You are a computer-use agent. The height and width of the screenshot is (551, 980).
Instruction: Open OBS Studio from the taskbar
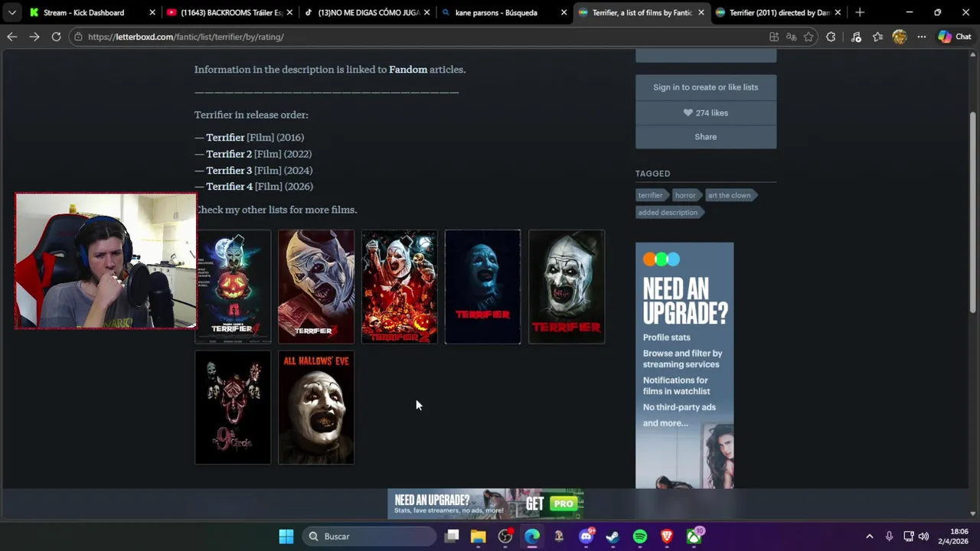tap(505, 536)
